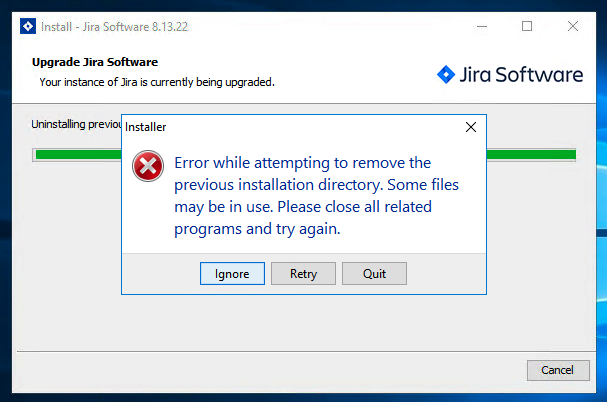Click the red error icon in dialog

click(148, 166)
